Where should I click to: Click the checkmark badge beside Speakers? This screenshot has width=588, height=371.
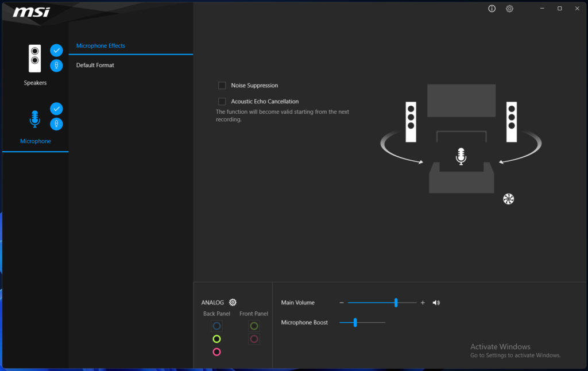(56, 50)
